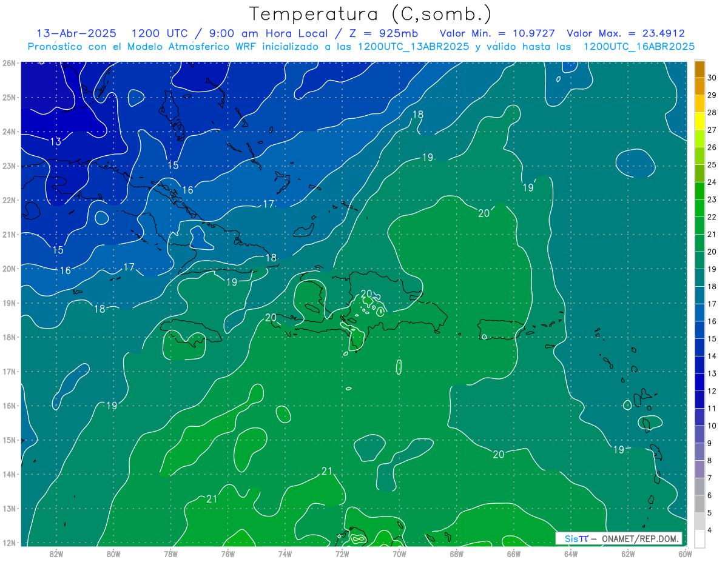Click the "20" contour label over Hispaniola
The height and width of the screenshot is (562, 728).
point(366,293)
